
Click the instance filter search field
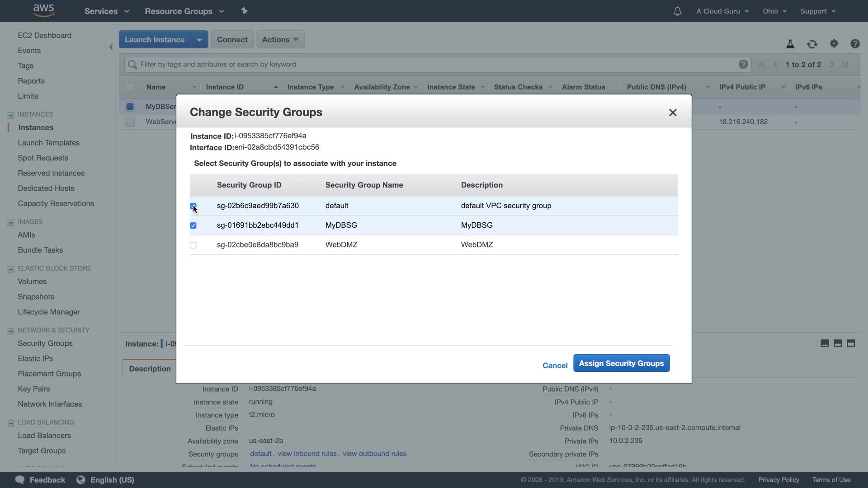tap(434, 64)
